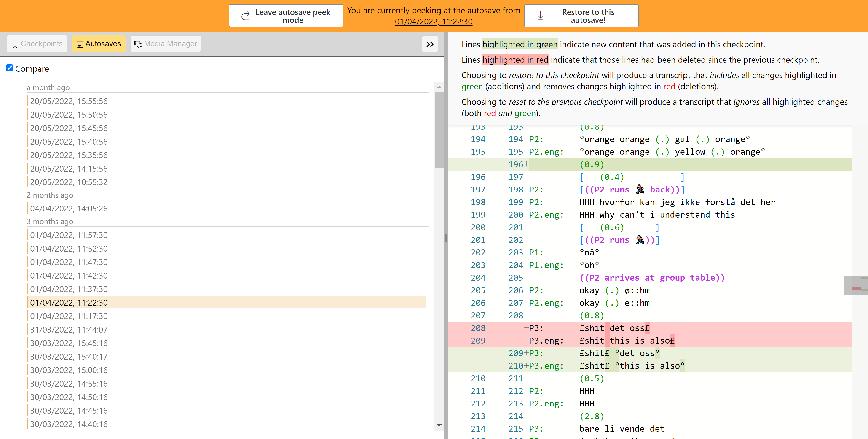Click the panel divider handle
Viewport: 868px width, 439px height.
[446, 238]
